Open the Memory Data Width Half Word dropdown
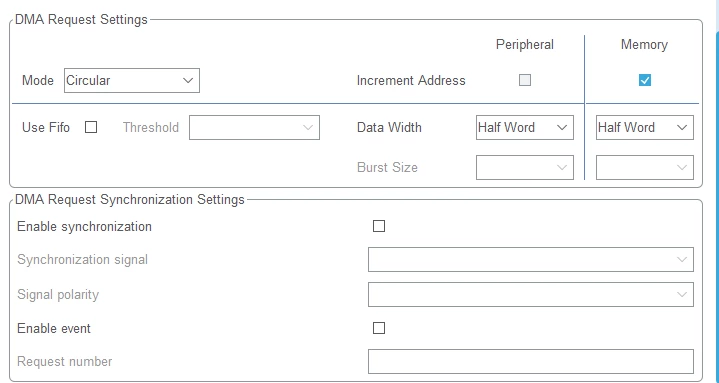Image resolution: width=719 pixels, height=383 pixels. [x=645, y=128]
